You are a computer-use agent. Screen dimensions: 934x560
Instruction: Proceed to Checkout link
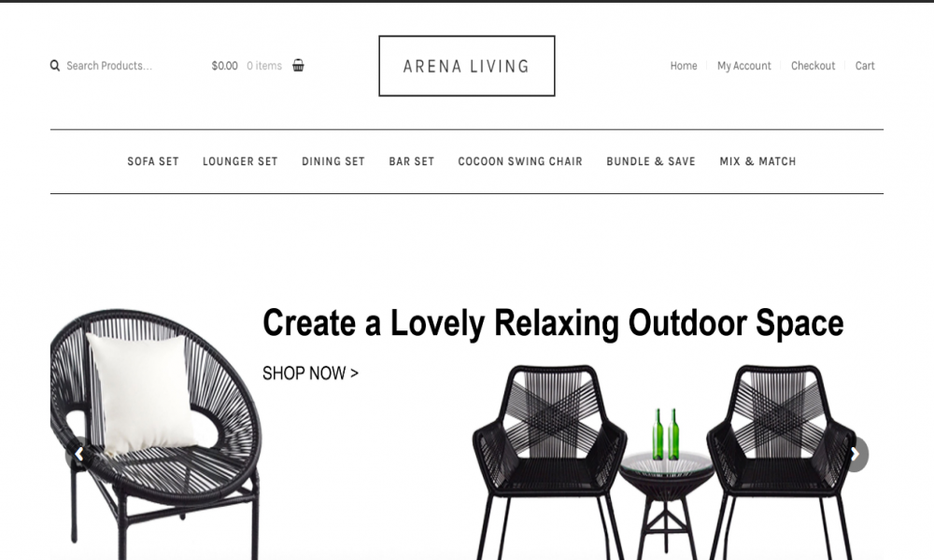(814, 65)
